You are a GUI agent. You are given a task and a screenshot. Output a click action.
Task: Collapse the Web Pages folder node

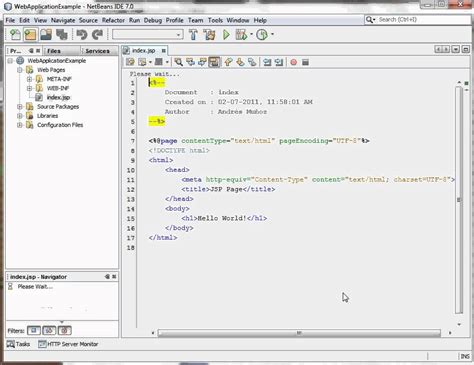[x=20, y=70]
